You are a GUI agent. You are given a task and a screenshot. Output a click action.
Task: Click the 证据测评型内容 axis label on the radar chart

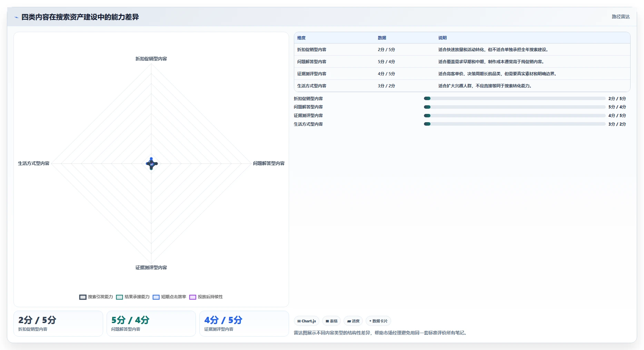point(151,268)
